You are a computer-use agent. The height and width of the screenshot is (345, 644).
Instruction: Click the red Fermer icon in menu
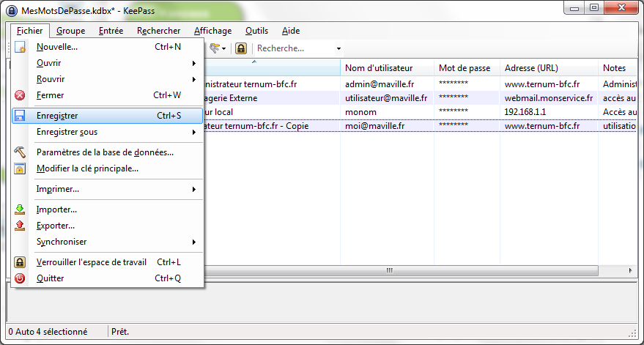[x=21, y=95]
